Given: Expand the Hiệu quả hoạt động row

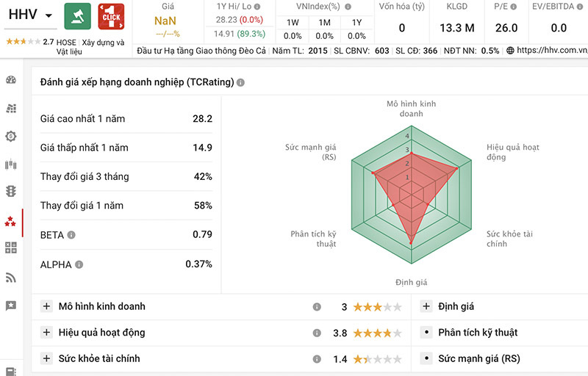Looking at the screenshot, I should 46,333.
